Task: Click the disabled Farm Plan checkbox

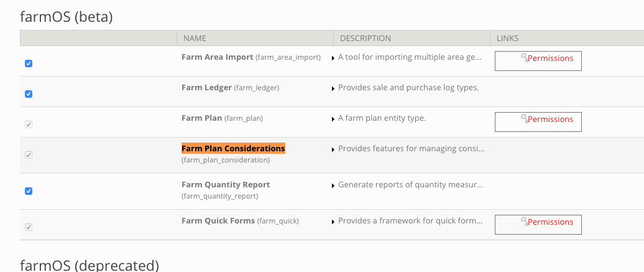Action: point(29,124)
